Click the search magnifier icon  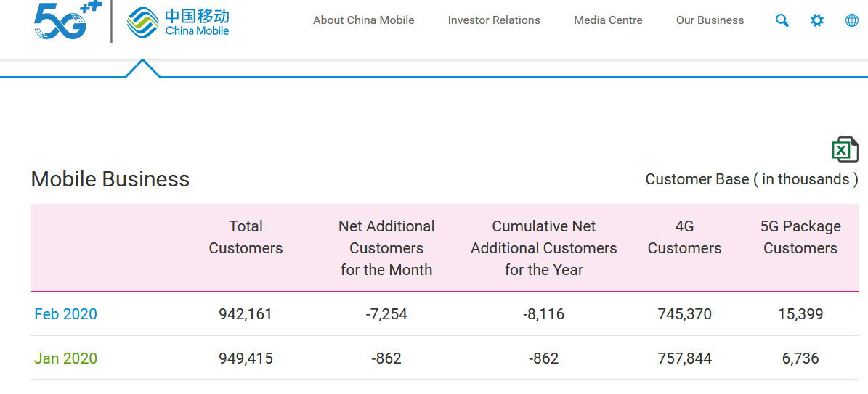pyautogui.click(x=782, y=20)
